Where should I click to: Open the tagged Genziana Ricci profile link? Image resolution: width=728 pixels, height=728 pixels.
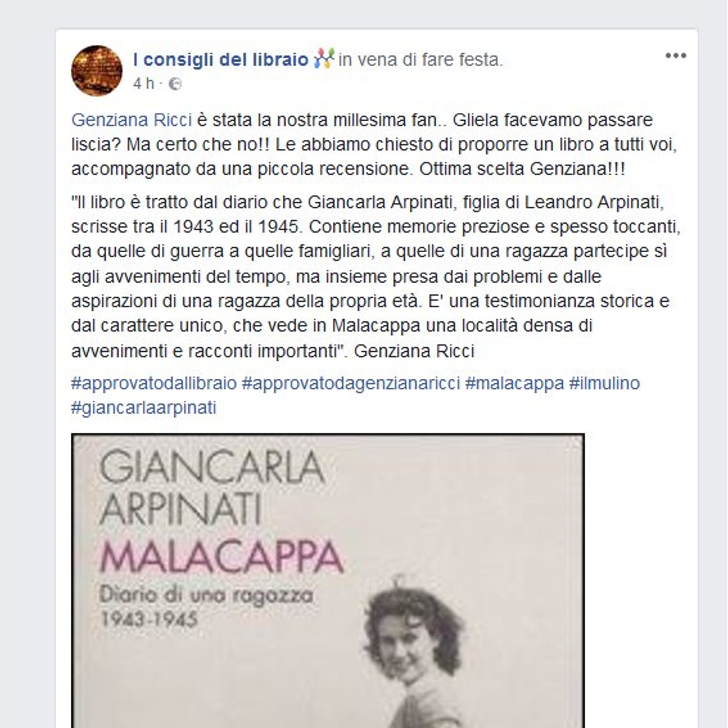(131, 120)
